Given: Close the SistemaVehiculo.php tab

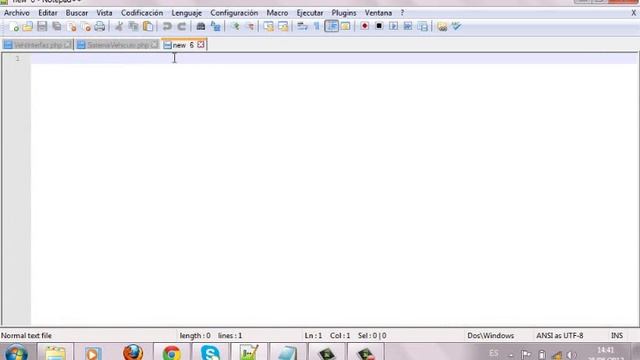Looking at the screenshot, I should 154,44.
